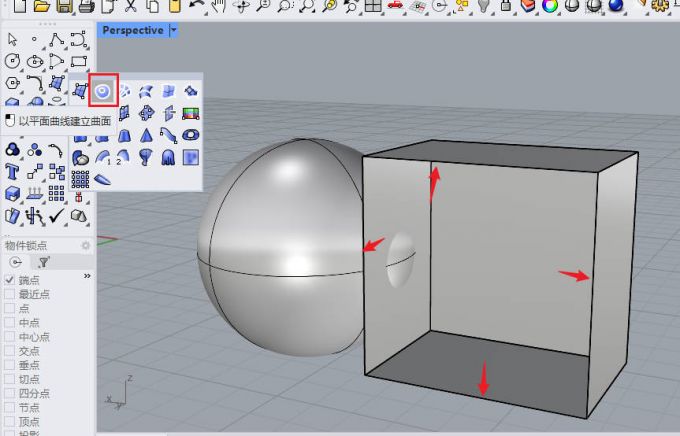Enable the 中点 object snap checkbox
Viewport: 680px width, 436px height.
[10, 323]
